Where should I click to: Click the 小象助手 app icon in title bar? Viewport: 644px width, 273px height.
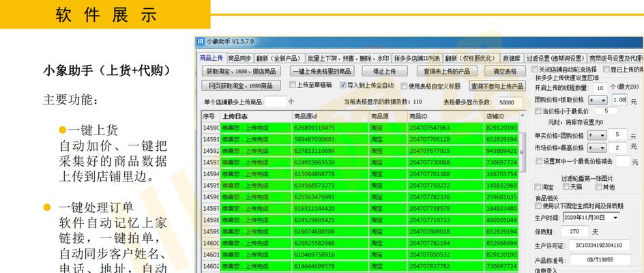point(200,42)
